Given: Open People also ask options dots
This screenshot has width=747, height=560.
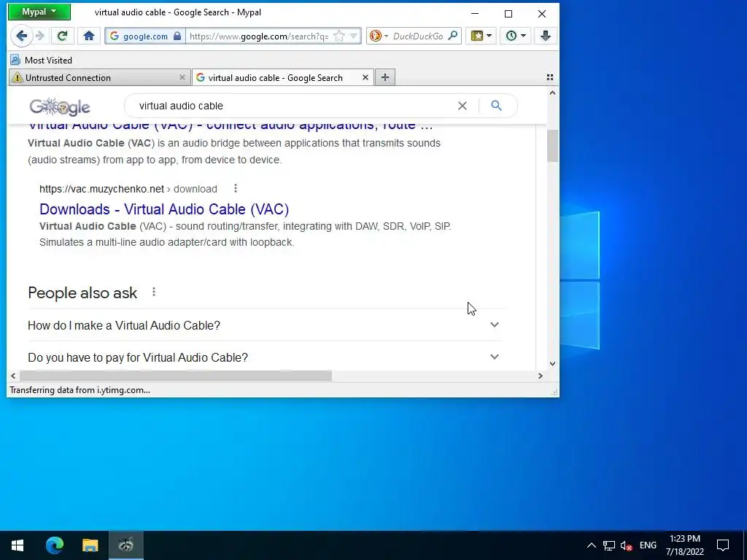Looking at the screenshot, I should 154,292.
